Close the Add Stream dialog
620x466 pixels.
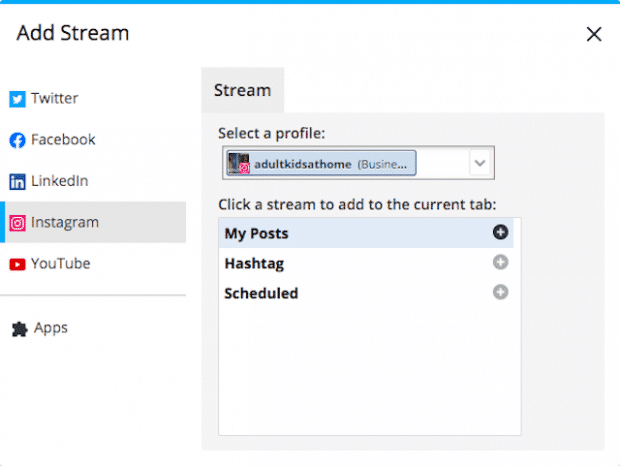(x=594, y=35)
